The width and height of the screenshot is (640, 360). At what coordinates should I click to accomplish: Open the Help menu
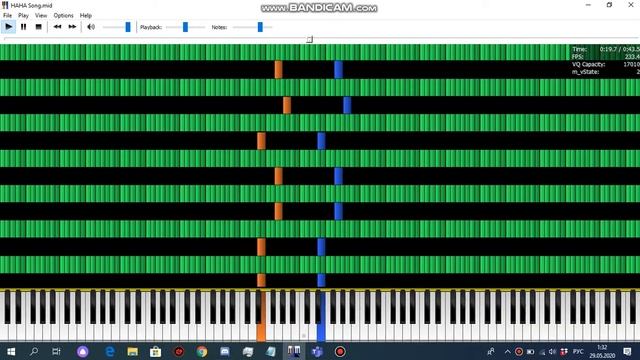click(85, 16)
